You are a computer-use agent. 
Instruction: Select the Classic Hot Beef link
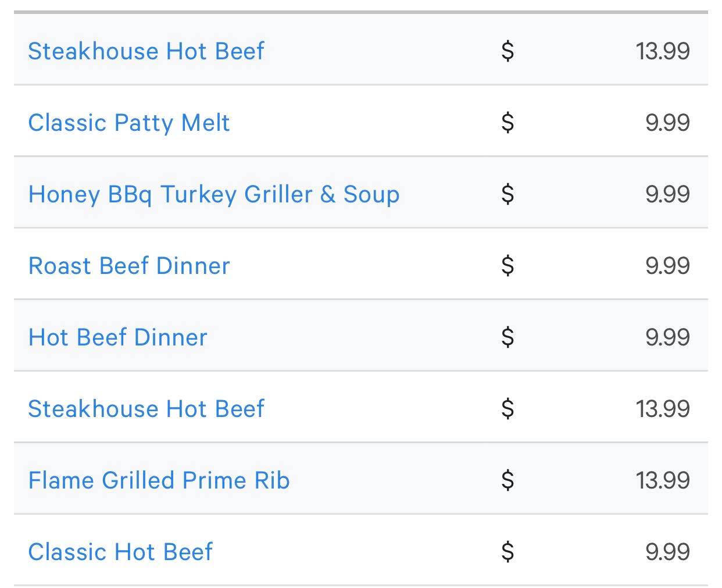[120, 552]
